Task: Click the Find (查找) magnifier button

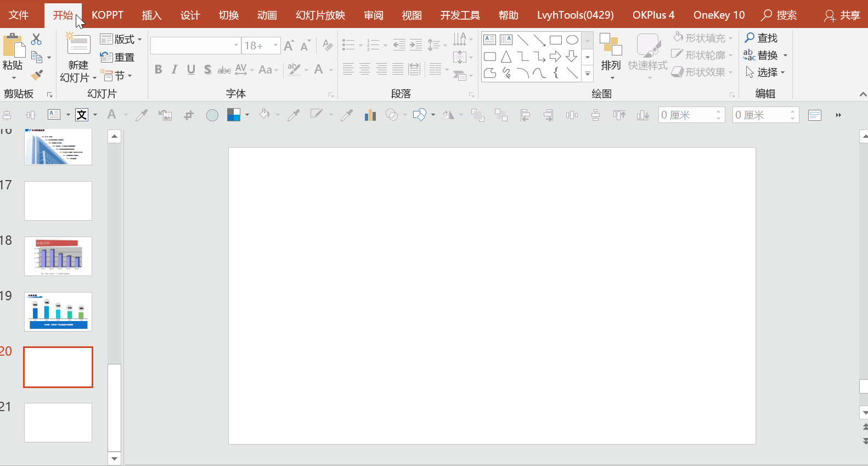Action: tap(761, 38)
